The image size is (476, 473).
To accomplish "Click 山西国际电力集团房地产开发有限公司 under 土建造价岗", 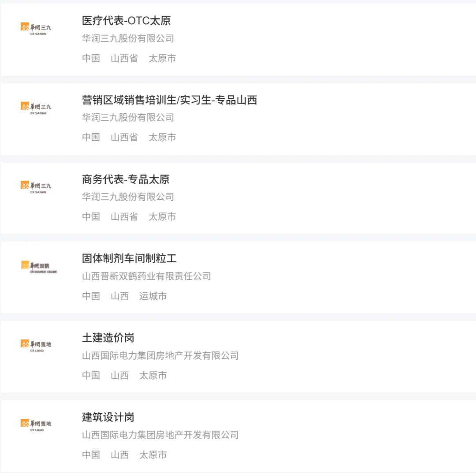I will coord(160,355).
